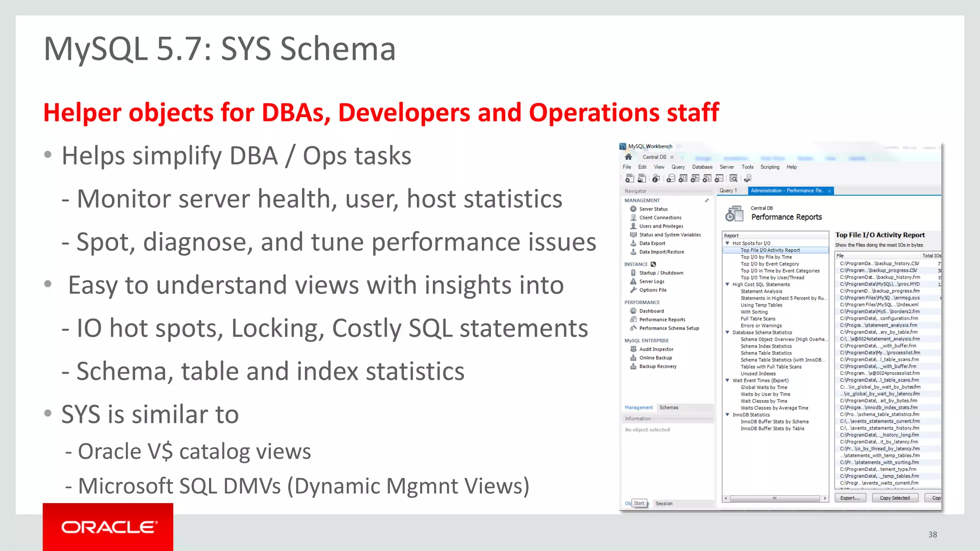The width and height of the screenshot is (980, 551).
Task: Click the create new schema toolbar icon
Action: [x=671, y=178]
